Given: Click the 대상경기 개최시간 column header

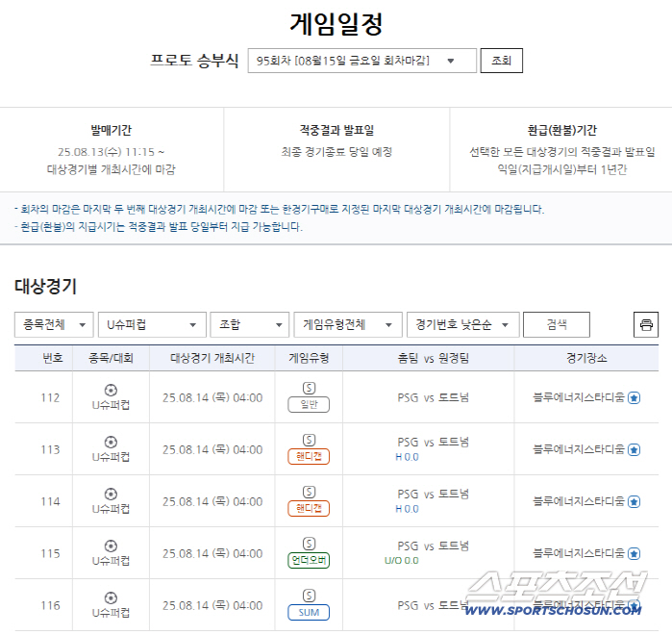Looking at the screenshot, I should click(x=212, y=359).
